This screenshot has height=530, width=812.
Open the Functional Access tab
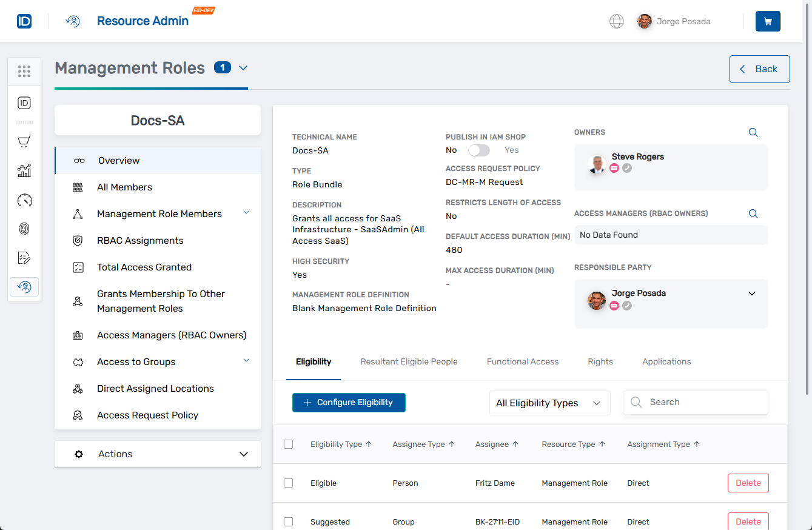coord(522,361)
